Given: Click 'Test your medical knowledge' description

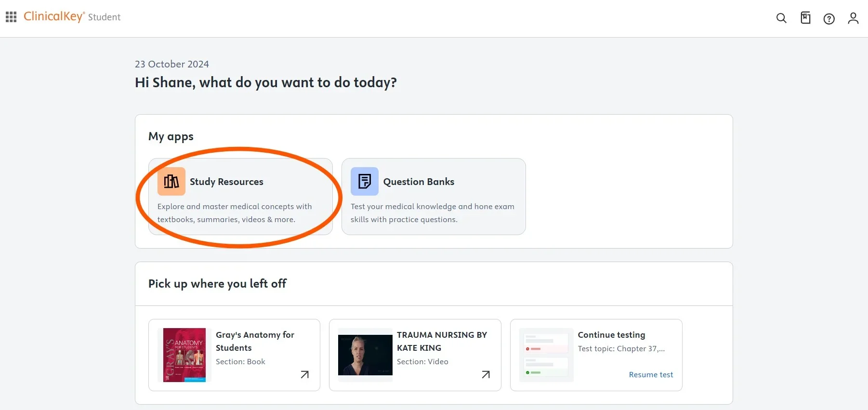Looking at the screenshot, I should [x=433, y=213].
